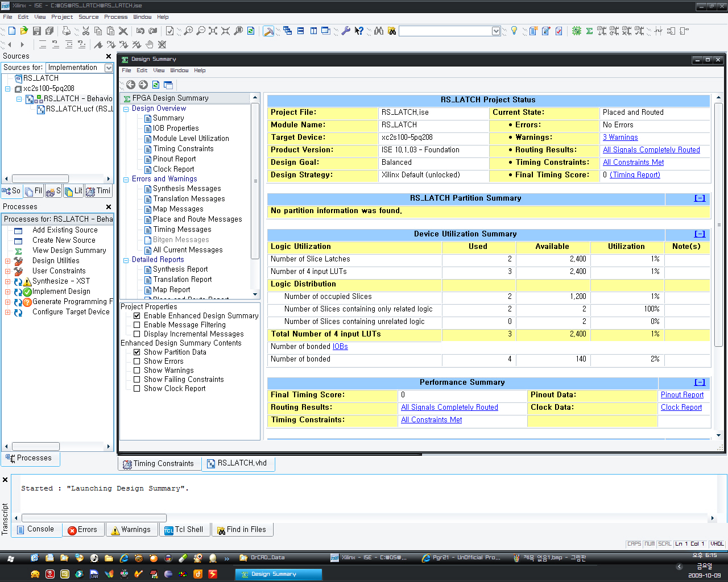Click the Find in Files folder-binoculars icon

(x=392, y=31)
